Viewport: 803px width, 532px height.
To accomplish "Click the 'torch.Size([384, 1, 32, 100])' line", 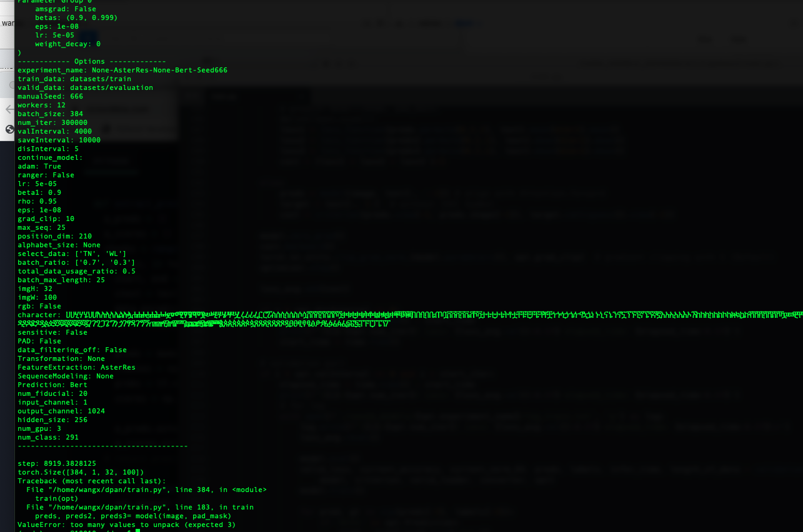I will tap(81, 472).
